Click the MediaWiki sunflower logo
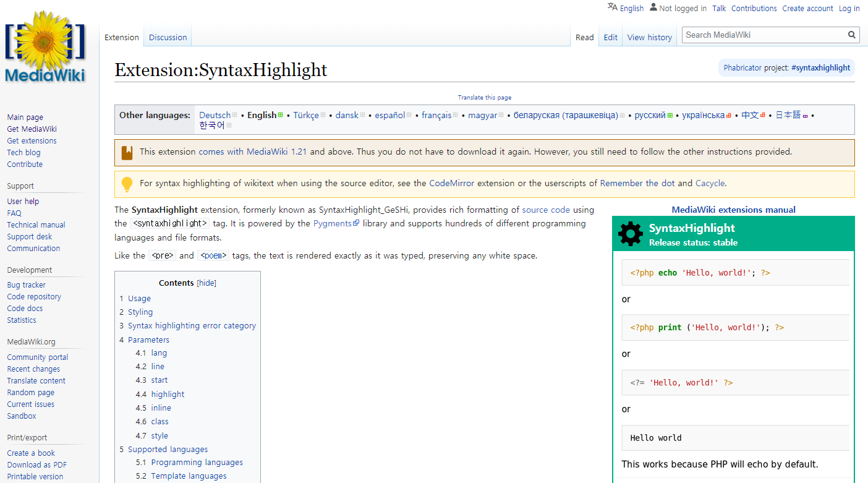This screenshot has height=483, width=868. coord(45,46)
